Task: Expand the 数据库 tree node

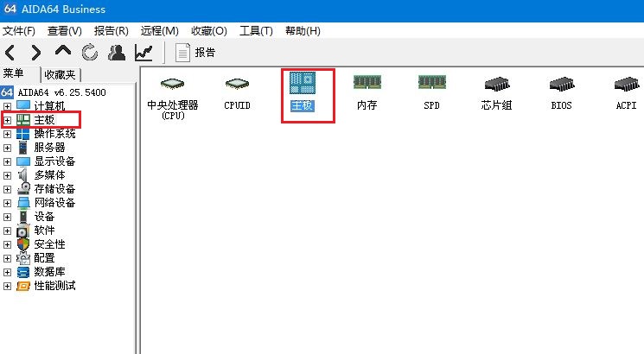Action: pos(7,272)
